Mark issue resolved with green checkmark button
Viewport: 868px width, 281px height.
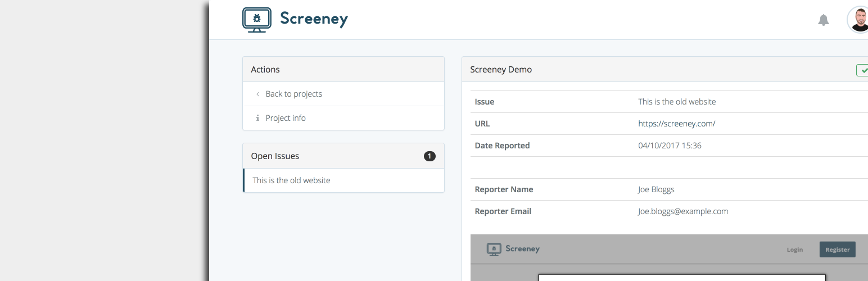(x=862, y=70)
